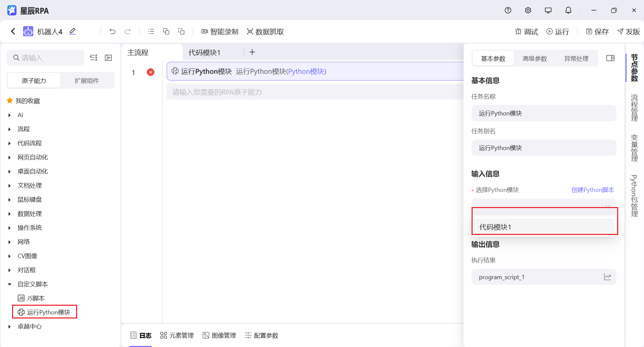Image resolution: width=644 pixels, height=347 pixels.
Task: Click the search input field
Action: point(45,57)
